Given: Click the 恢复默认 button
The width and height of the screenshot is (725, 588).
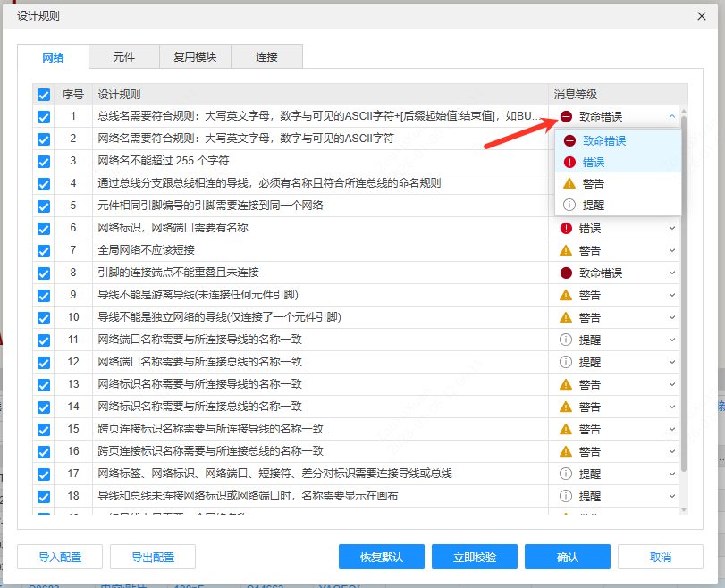Looking at the screenshot, I should click(382, 556).
